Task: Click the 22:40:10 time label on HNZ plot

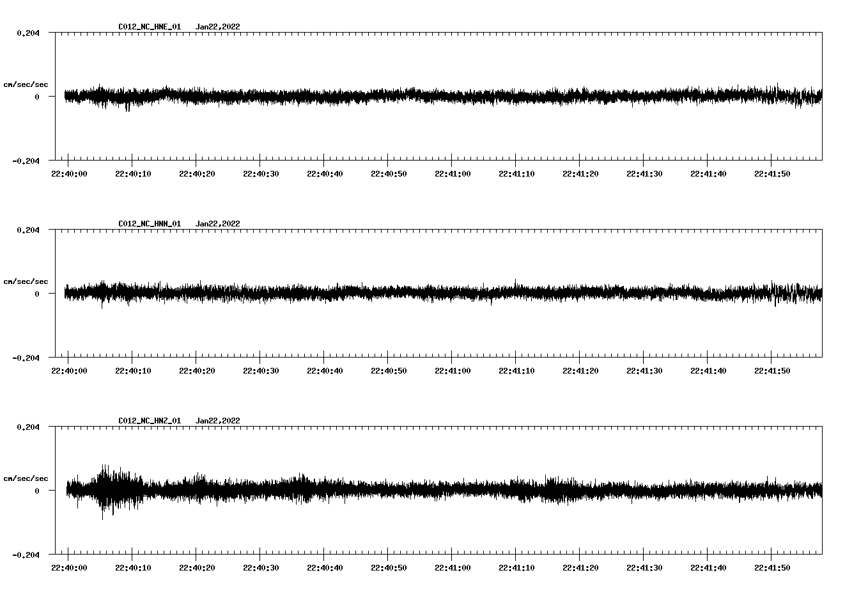Action: pyautogui.click(x=133, y=568)
